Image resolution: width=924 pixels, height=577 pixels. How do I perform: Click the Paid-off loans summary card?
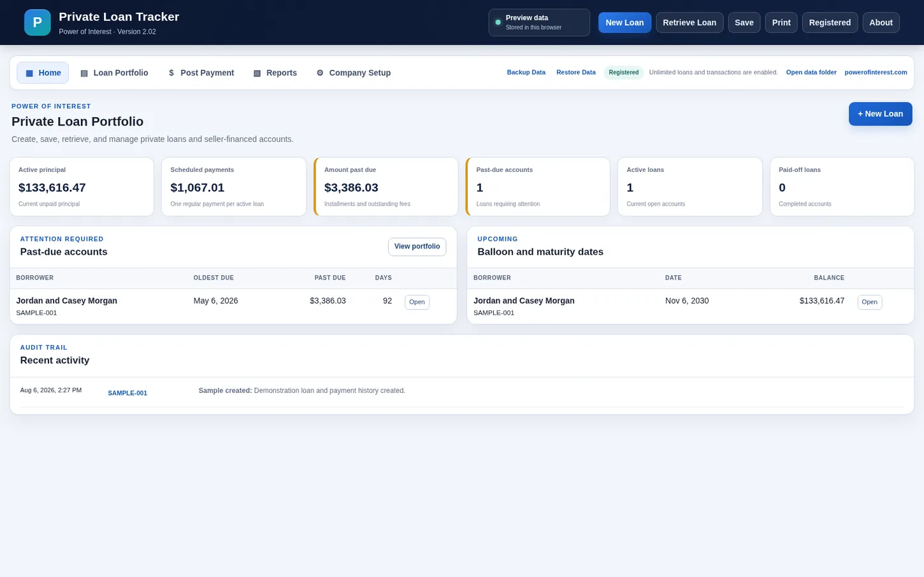(x=842, y=187)
